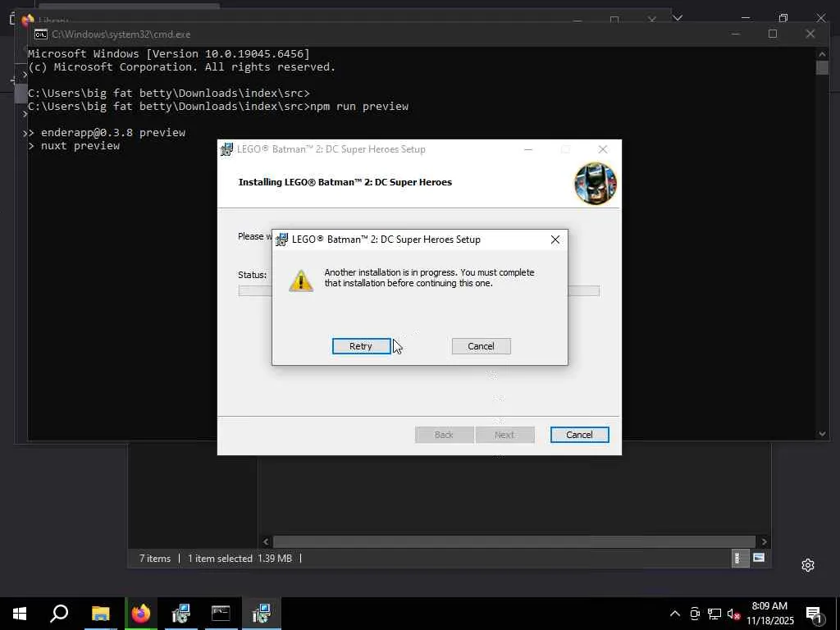Viewport: 840px width, 630px height.
Task: Open taskbar Search
Action: tap(59, 614)
